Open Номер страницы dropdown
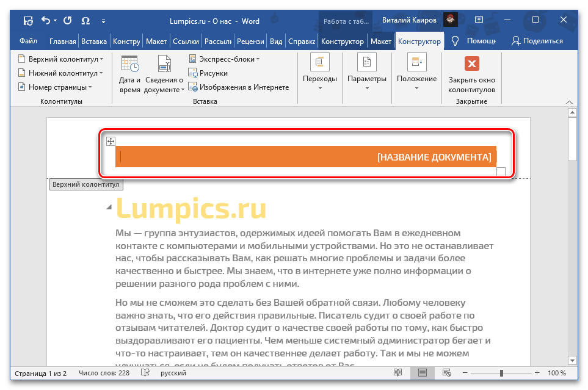The width and height of the screenshot is (588, 390). 55,87
